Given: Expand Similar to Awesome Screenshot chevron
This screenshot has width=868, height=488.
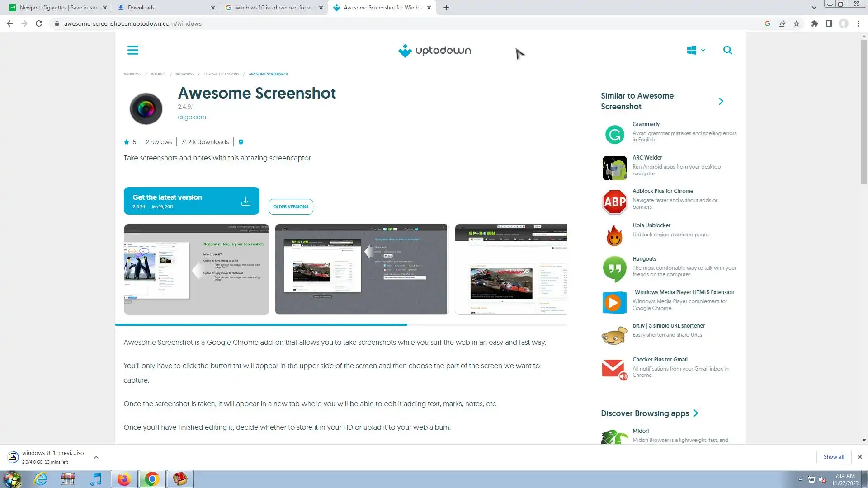Looking at the screenshot, I should pos(721,101).
